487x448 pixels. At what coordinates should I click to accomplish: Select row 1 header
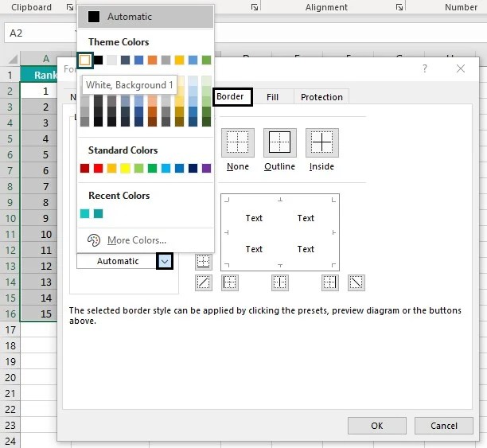(10, 75)
